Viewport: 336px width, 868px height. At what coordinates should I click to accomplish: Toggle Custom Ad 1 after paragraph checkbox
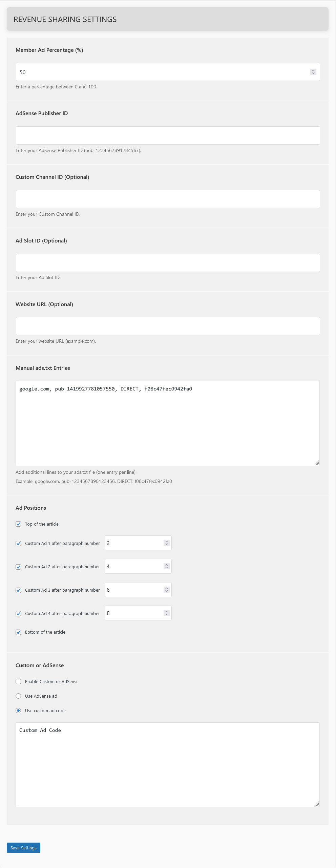point(18,544)
